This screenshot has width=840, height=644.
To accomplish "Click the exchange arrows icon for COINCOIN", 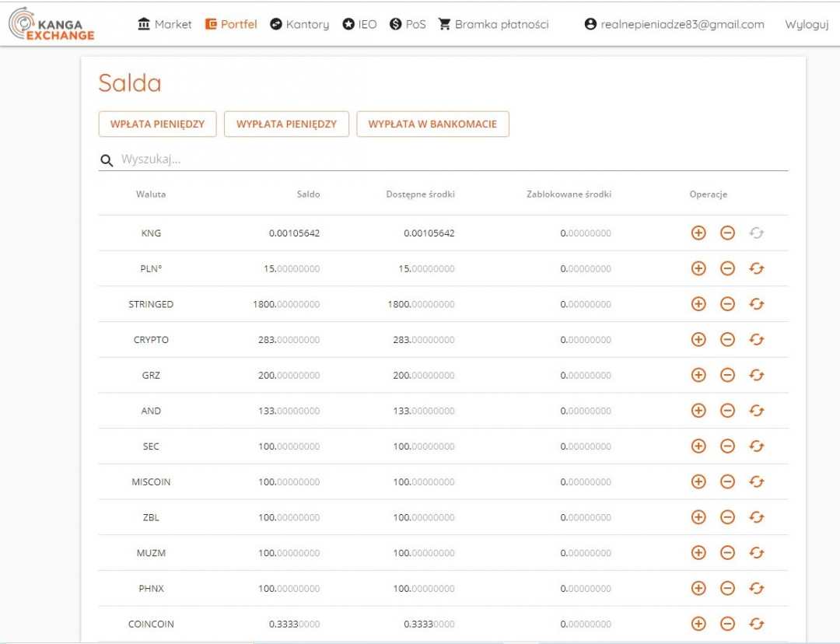I will click(756, 624).
